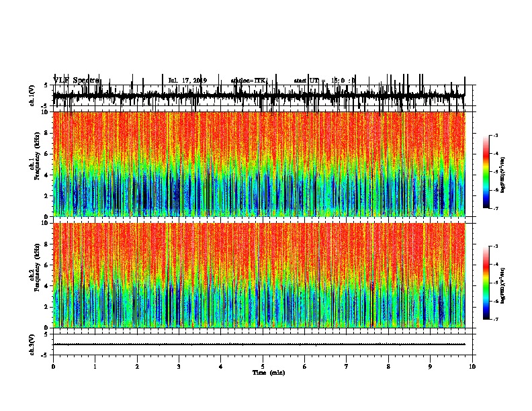Click the ch.2 color bar log(PSD) label
The image size is (532, 411).
[503, 285]
